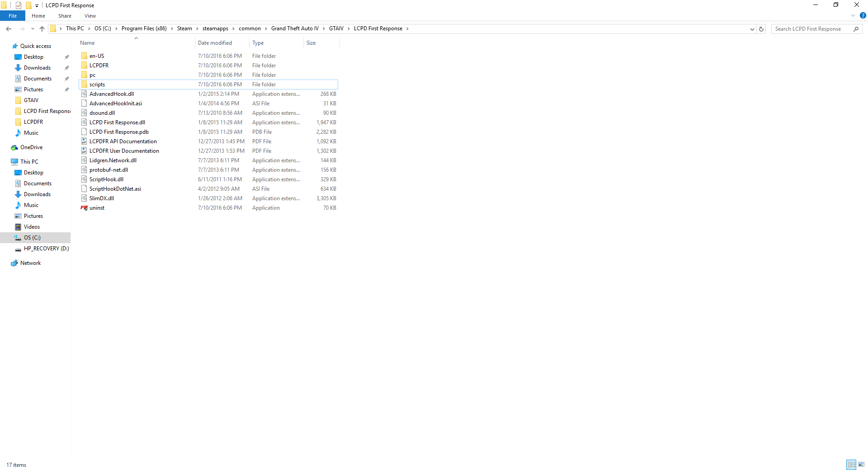Viewport: 868px width, 470px height.
Task: Open Videos under This PC
Action: click(x=32, y=227)
